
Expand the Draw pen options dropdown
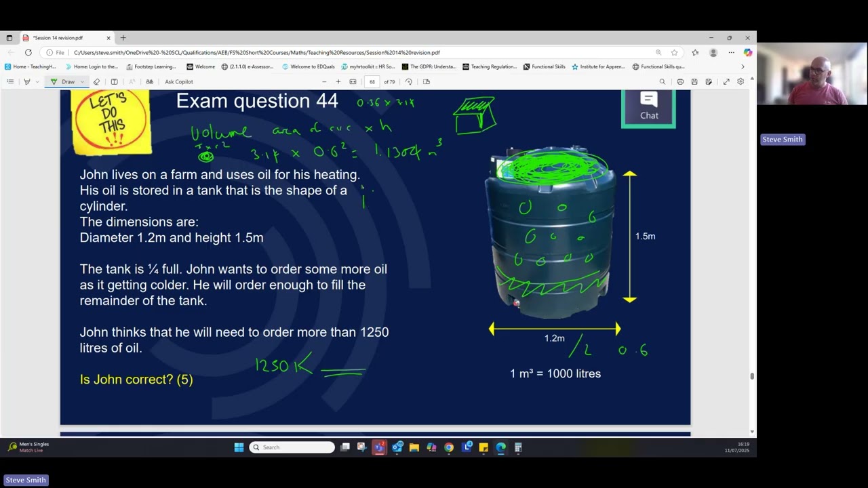[82, 81]
